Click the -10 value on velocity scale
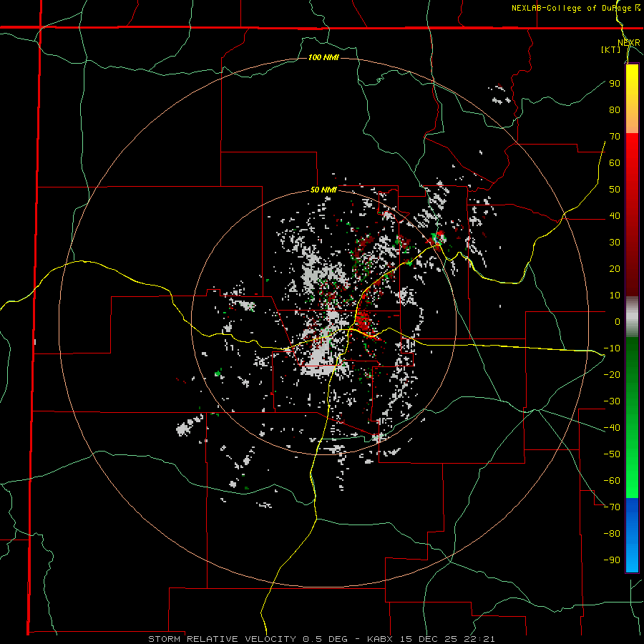The width and height of the screenshot is (644, 644). (x=612, y=348)
